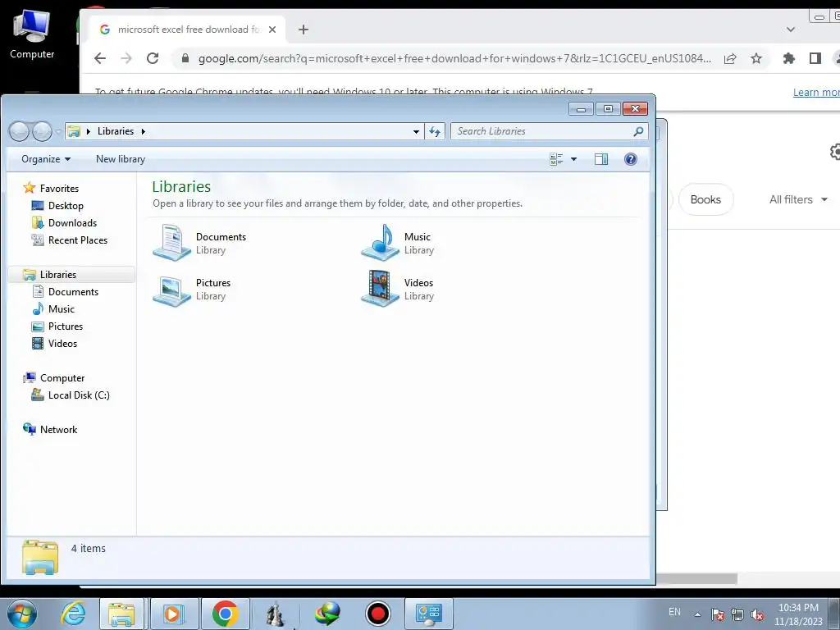Show the preview pane
The image size is (840, 630).
tap(601, 159)
